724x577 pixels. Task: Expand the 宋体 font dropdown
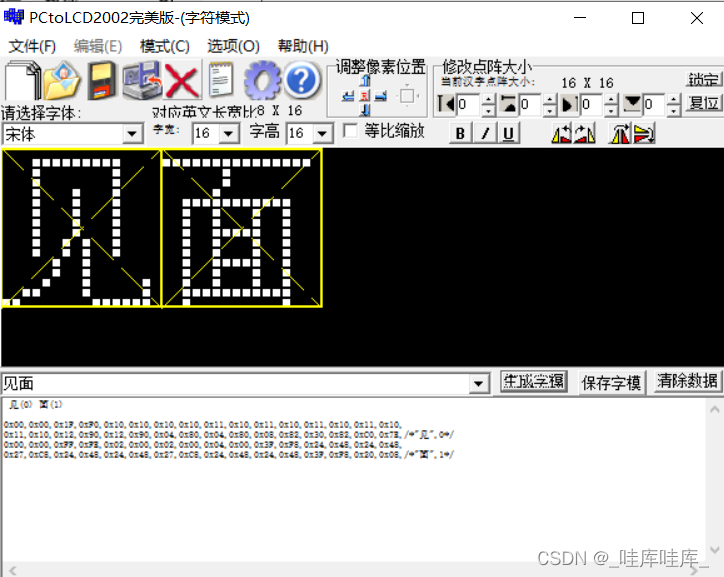[132, 134]
